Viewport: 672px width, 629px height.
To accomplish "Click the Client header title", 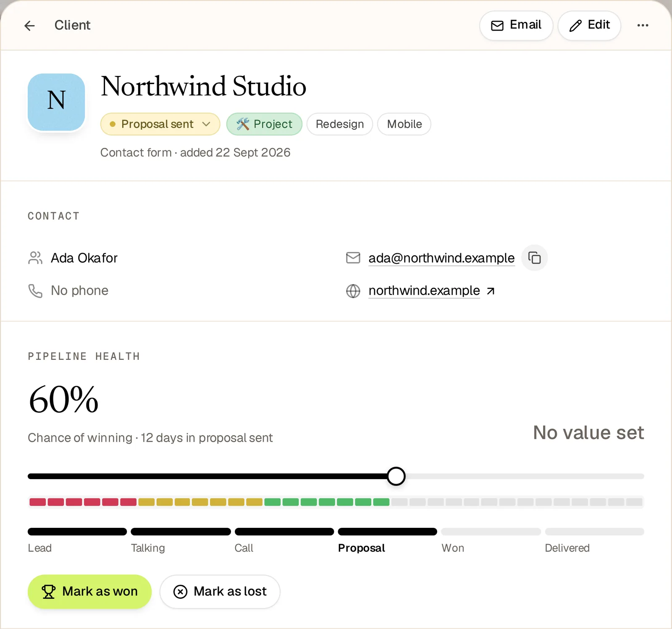I will 72,25.
